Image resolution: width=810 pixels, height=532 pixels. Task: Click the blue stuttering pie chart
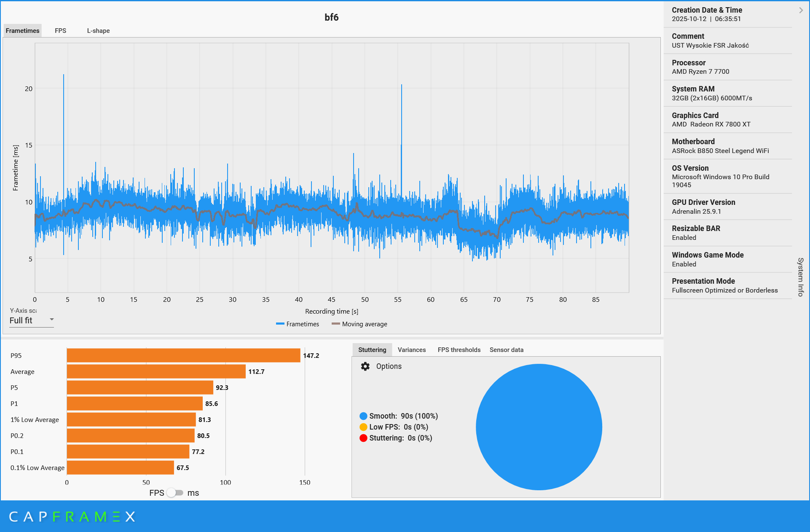[x=539, y=427]
